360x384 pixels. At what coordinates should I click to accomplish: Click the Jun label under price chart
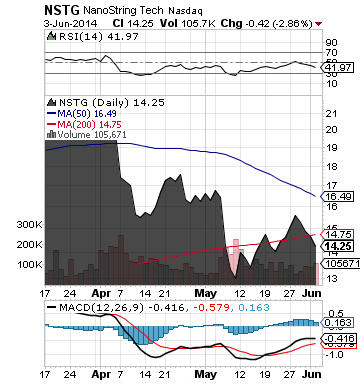tap(312, 293)
